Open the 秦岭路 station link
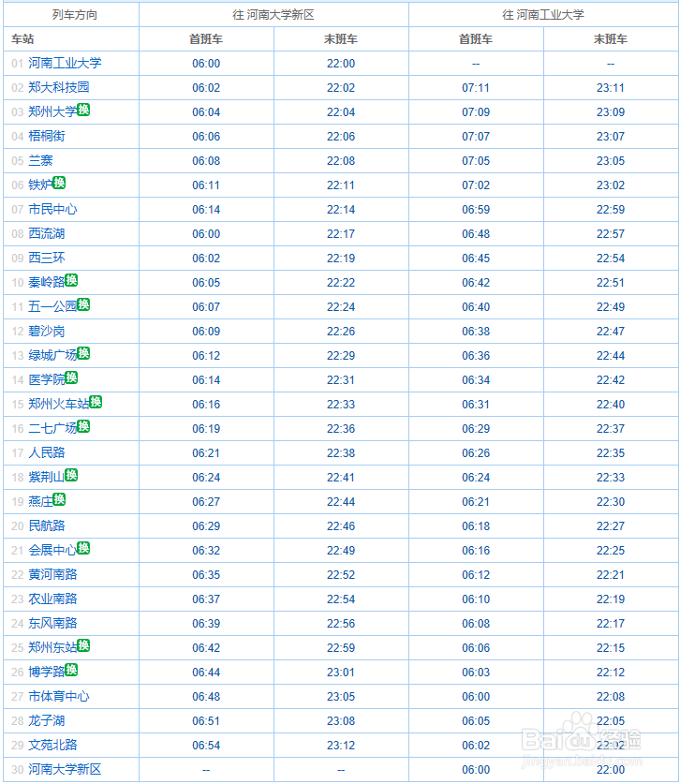 click(47, 283)
